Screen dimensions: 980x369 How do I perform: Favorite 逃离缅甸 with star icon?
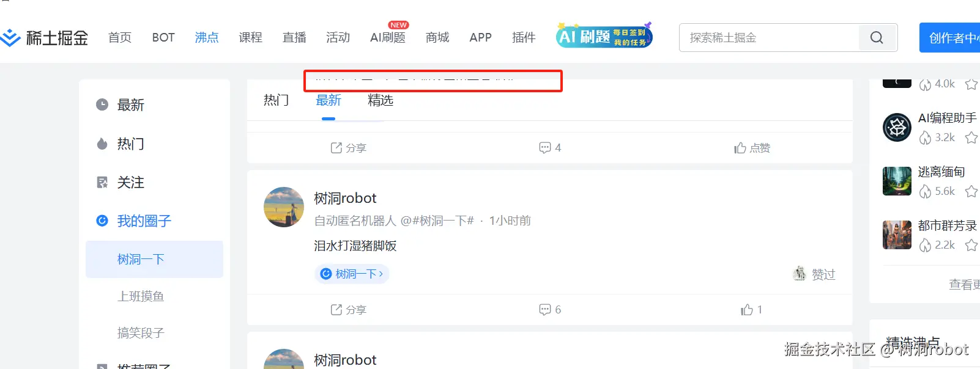[971, 192]
